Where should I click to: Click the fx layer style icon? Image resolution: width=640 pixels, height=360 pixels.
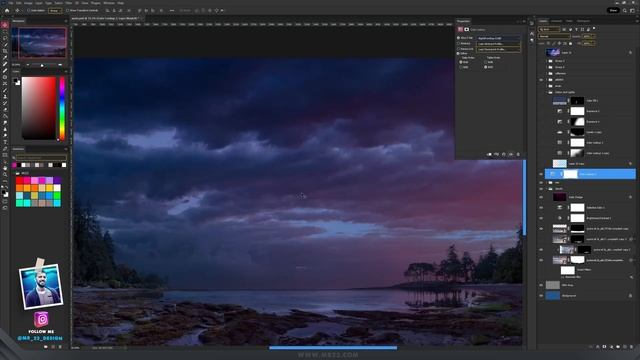coord(598,347)
